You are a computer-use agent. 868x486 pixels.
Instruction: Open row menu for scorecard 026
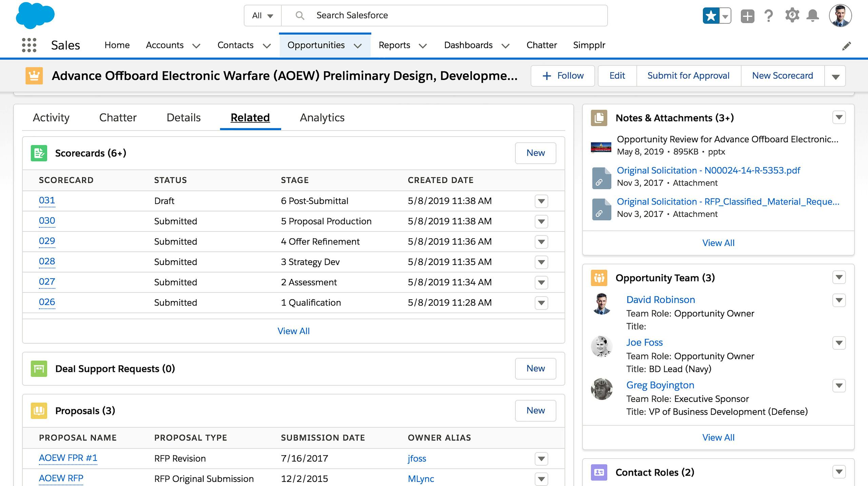point(541,303)
